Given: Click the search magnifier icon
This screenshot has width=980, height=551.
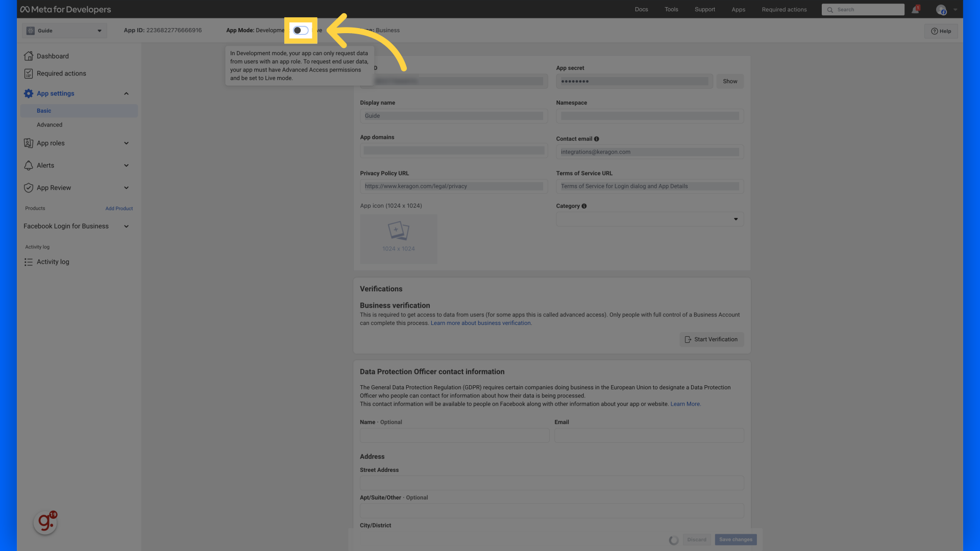Looking at the screenshot, I should pyautogui.click(x=830, y=10).
